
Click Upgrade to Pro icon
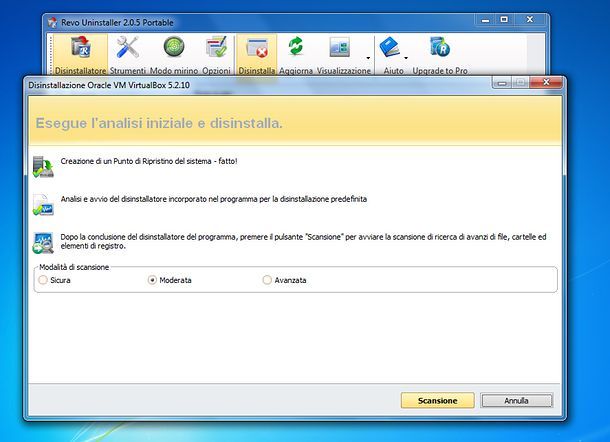click(440, 47)
